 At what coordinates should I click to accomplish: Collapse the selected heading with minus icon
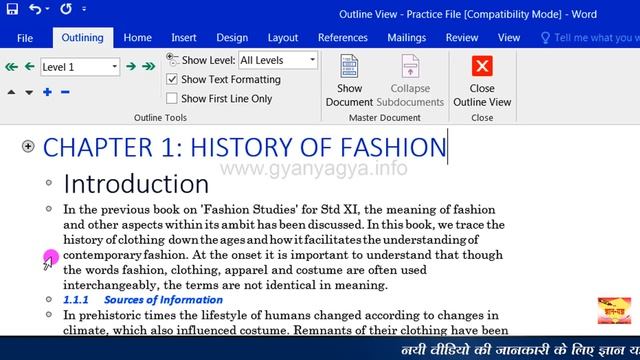point(65,92)
